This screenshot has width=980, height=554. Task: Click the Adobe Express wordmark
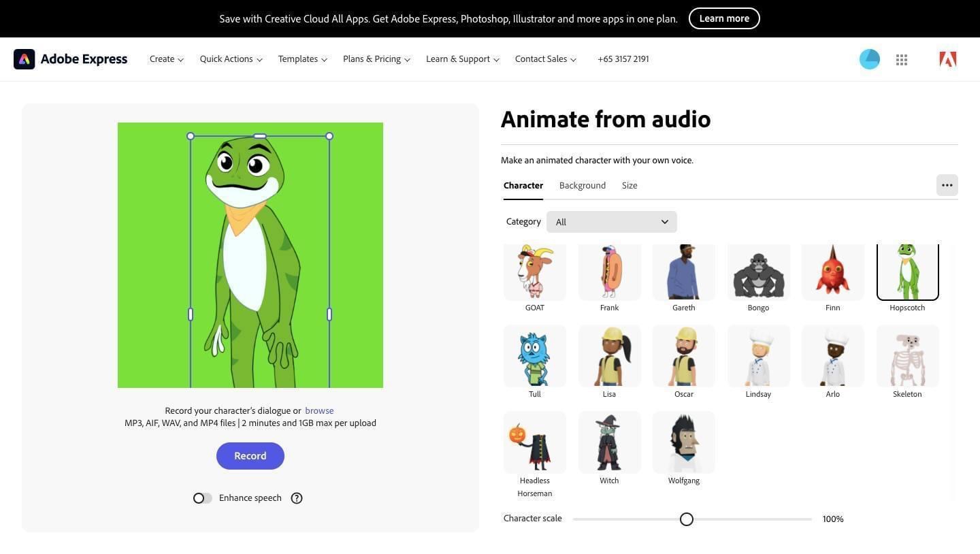[x=84, y=59]
